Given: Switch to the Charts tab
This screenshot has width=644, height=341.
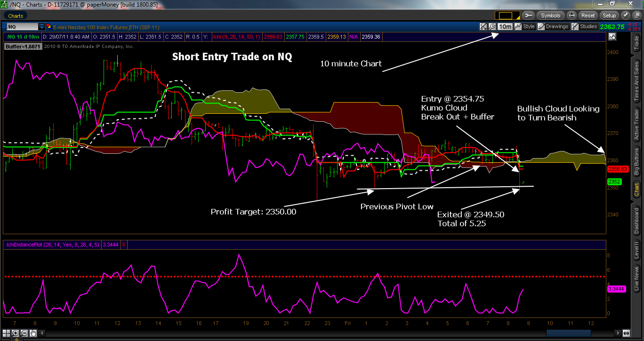Looking at the screenshot, I should click(x=16, y=16).
